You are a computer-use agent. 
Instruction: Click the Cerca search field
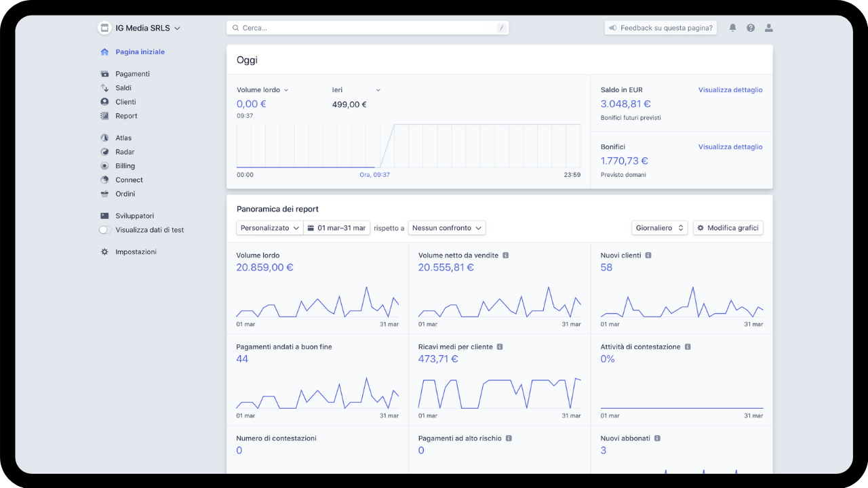(368, 28)
